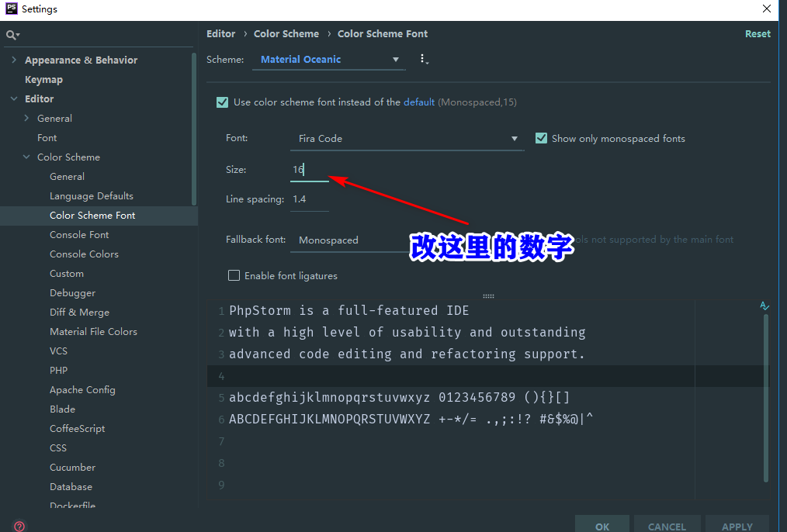Click the preview pane vertical scrollbar

765,396
